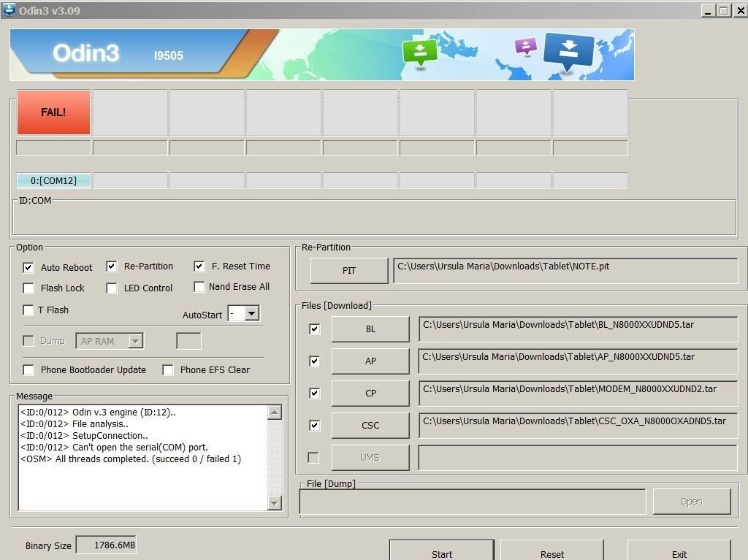The width and height of the screenshot is (748, 560).
Task: Click the red FAIL! status box
Action: coord(53,112)
